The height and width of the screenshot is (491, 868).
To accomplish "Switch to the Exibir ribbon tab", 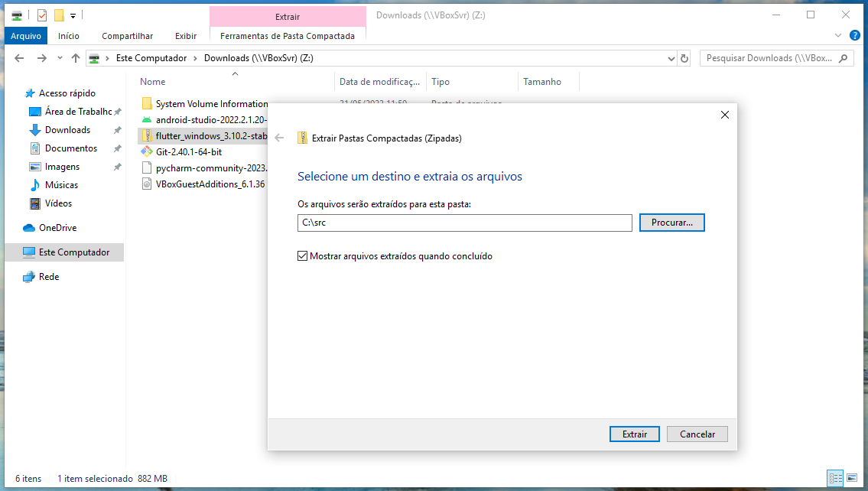I will [186, 36].
